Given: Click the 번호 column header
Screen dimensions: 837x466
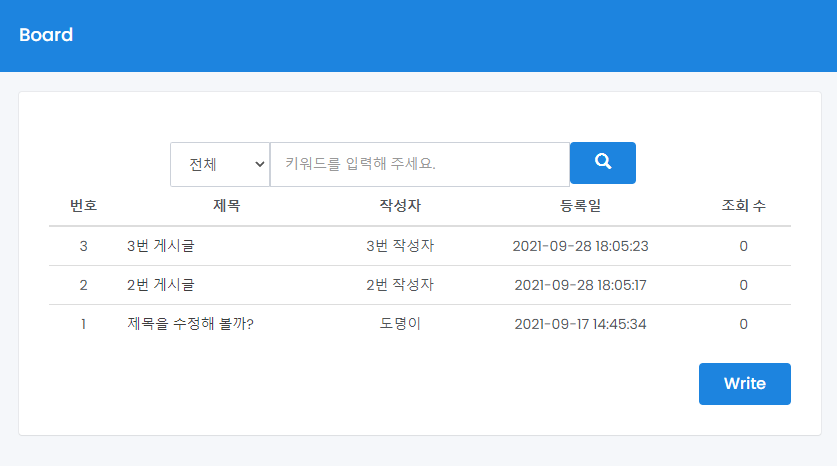Looking at the screenshot, I should click(84, 206).
